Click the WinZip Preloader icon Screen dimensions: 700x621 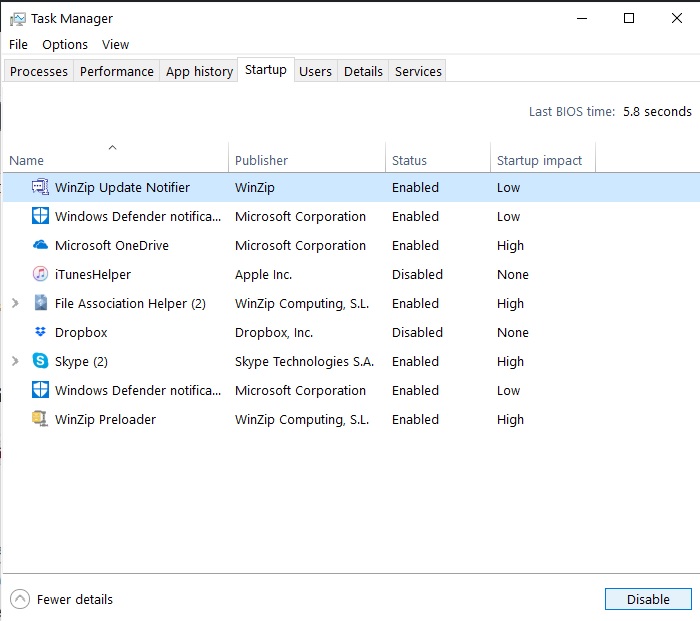point(40,419)
